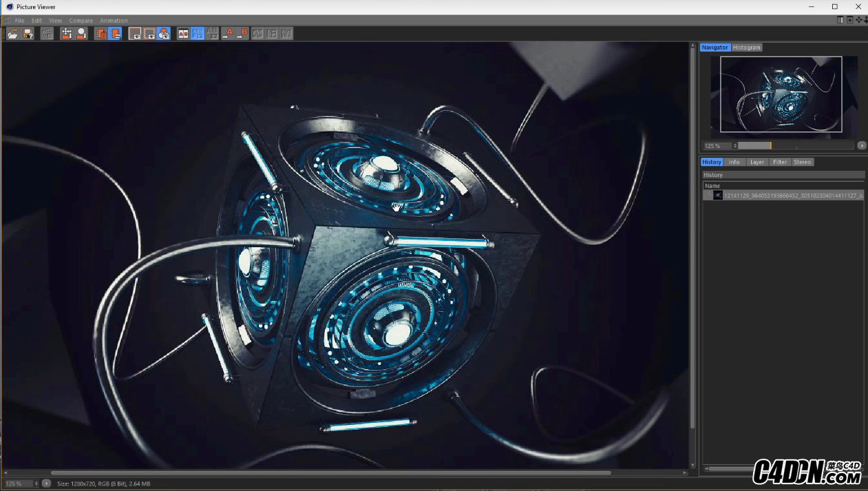Toggle the highlighted AB swap icon
Viewport: 868px width, 491px height.
point(198,33)
